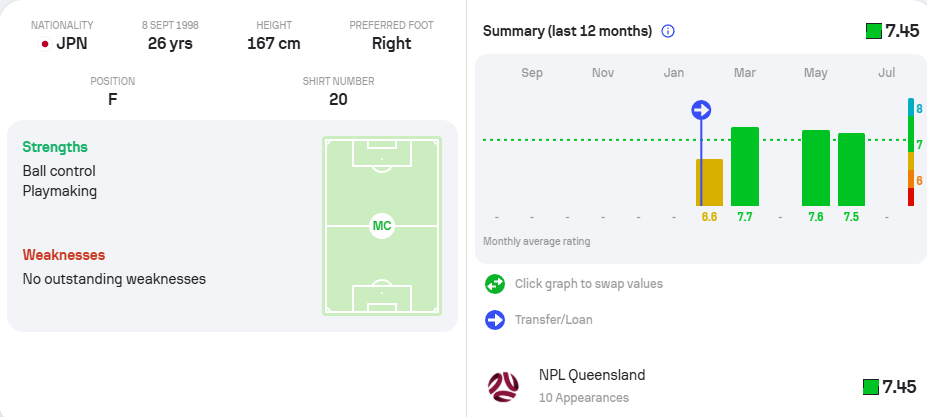
Task: Click the NPL Queensland 7.45 rating badge
Action: point(871,387)
